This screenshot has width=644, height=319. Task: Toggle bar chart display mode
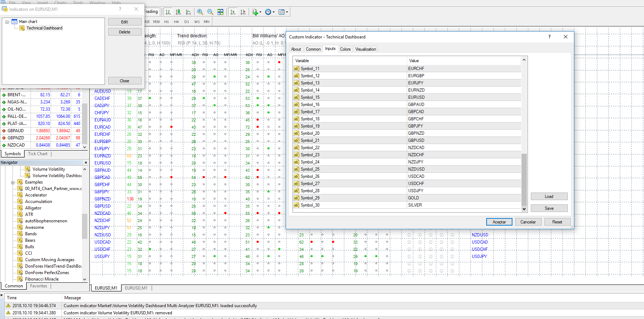click(168, 12)
